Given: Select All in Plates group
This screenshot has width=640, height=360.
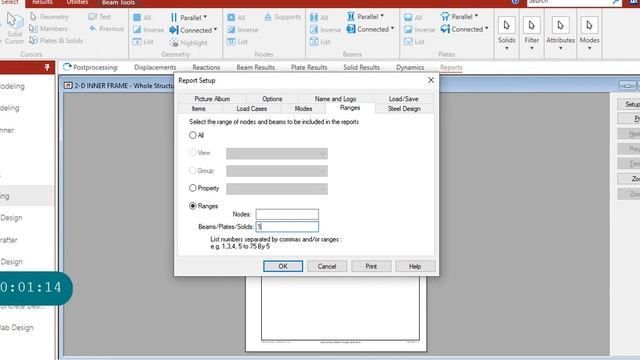Looking at the screenshot, I should 414,18.
